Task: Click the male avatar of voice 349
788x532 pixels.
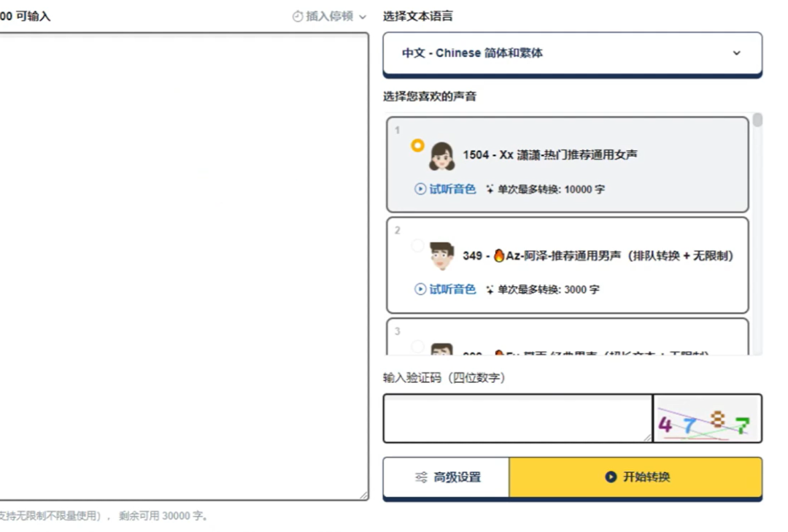Action: [x=441, y=255]
